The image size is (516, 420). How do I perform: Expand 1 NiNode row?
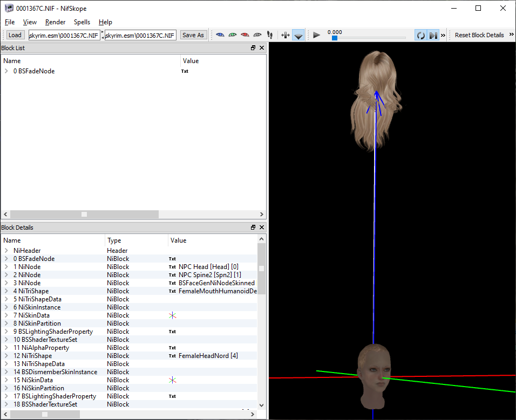click(x=6, y=266)
